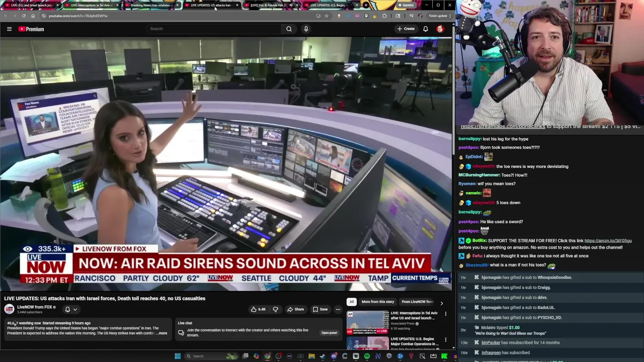This screenshot has width=644, height=362.
Task: Open the live chat panel
Action: [329, 333]
